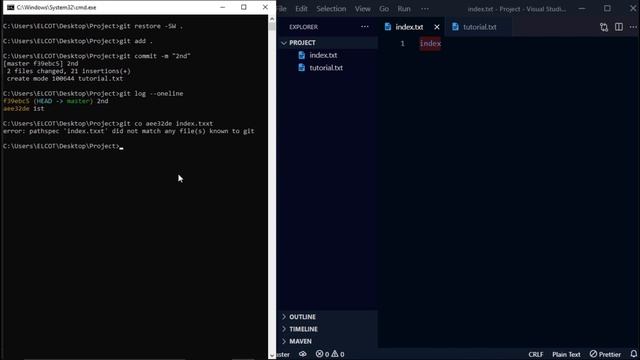Viewport: 640px width, 360px height.
Task: Open additional menus ellipsis in VS Code menu bar
Action: [425, 9]
